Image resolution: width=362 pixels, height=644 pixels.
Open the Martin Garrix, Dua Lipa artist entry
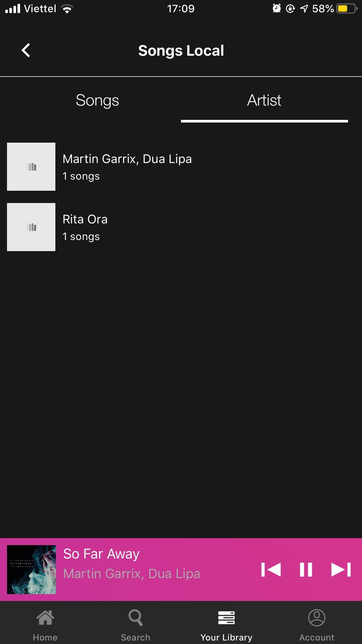point(127,167)
